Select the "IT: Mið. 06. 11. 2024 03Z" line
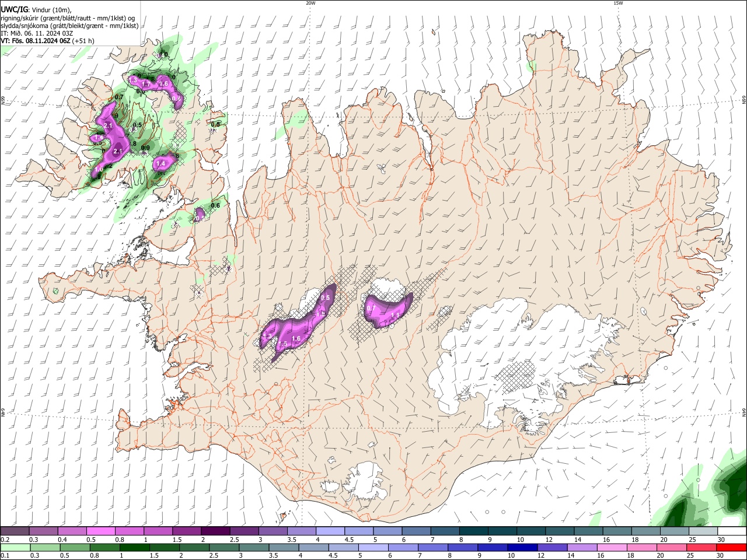This screenshot has width=747, height=560. click(x=37, y=33)
